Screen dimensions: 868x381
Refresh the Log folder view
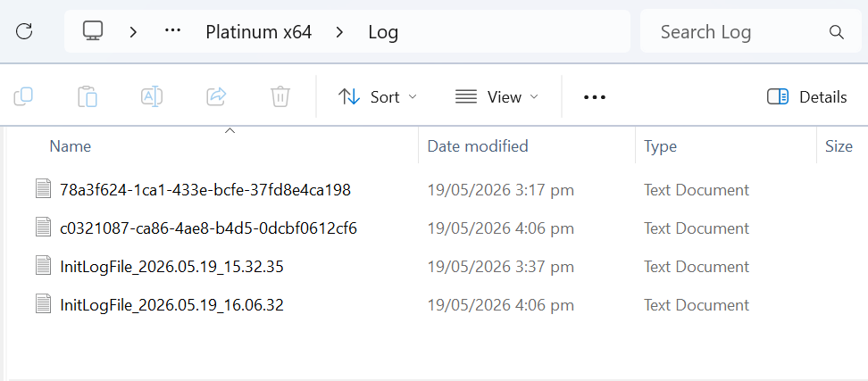tap(24, 31)
